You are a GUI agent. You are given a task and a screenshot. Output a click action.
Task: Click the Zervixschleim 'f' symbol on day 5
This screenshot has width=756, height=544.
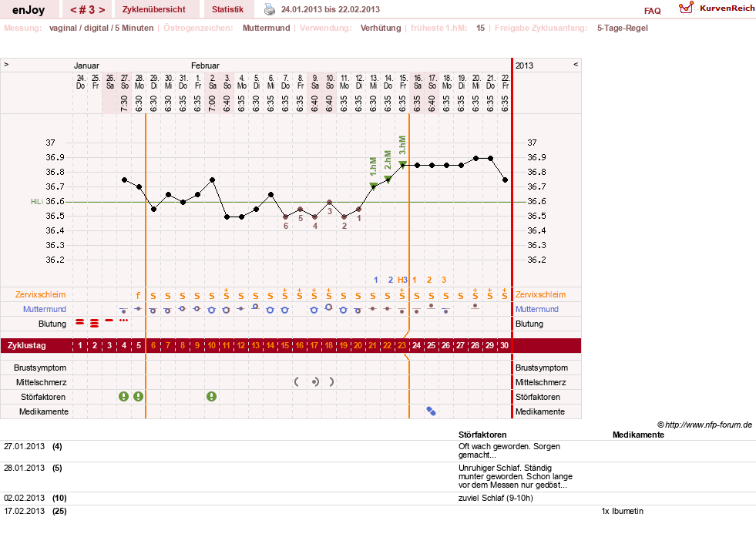tap(139, 295)
